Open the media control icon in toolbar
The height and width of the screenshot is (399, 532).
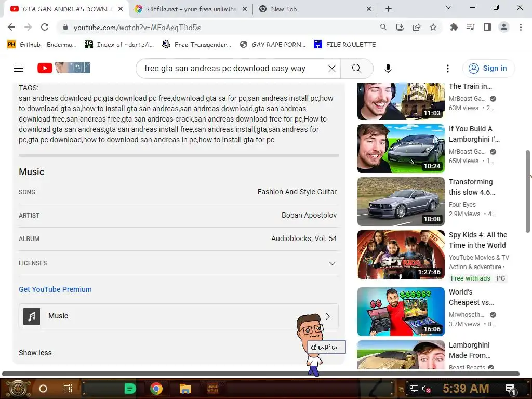pyautogui.click(x=470, y=27)
